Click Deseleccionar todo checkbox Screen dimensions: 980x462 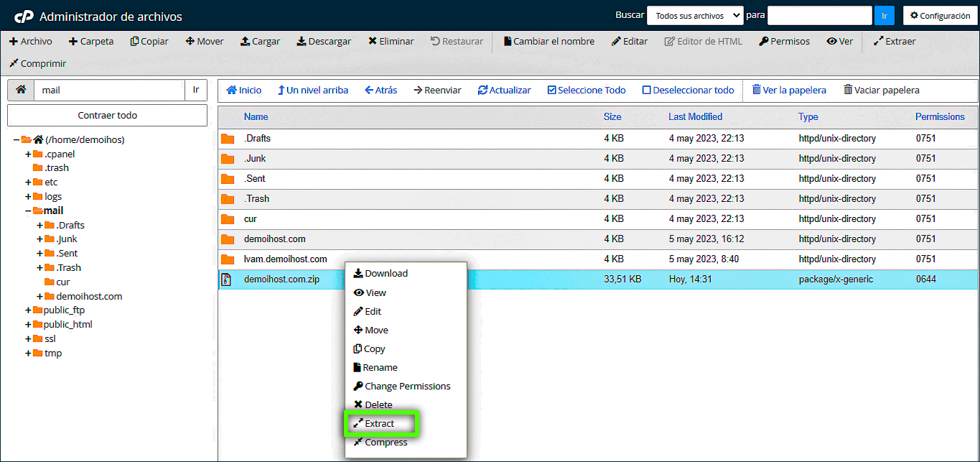(x=646, y=91)
